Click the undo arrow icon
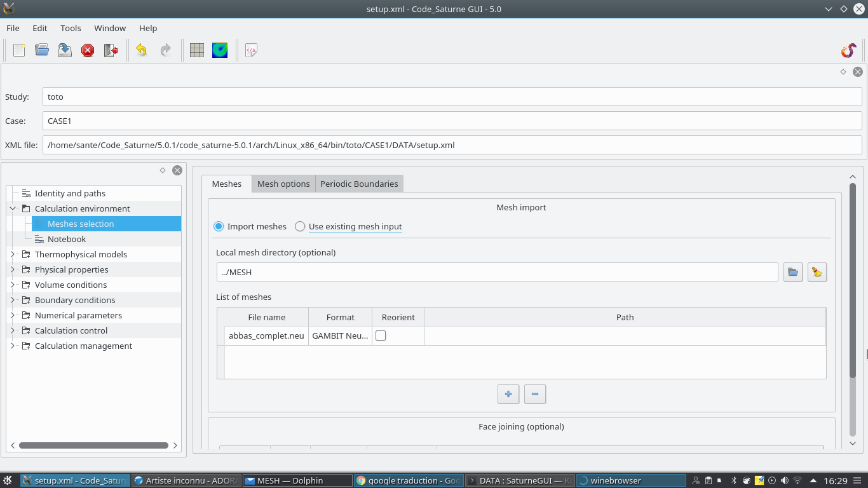 (x=141, y=50)
